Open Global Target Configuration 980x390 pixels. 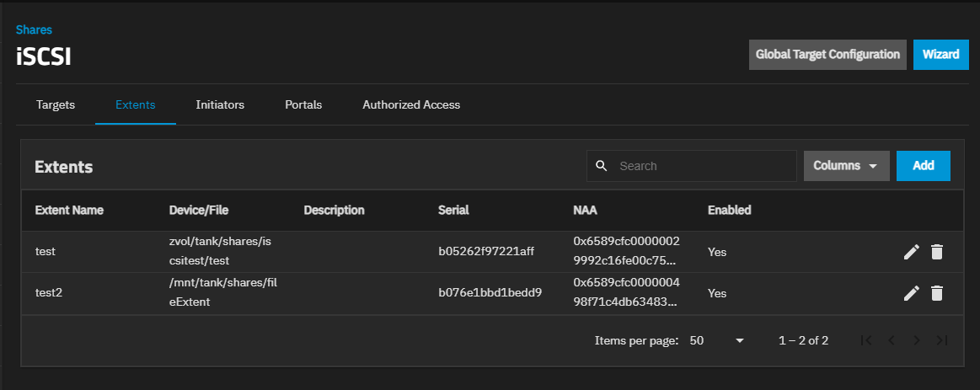(x=827, y=55)
